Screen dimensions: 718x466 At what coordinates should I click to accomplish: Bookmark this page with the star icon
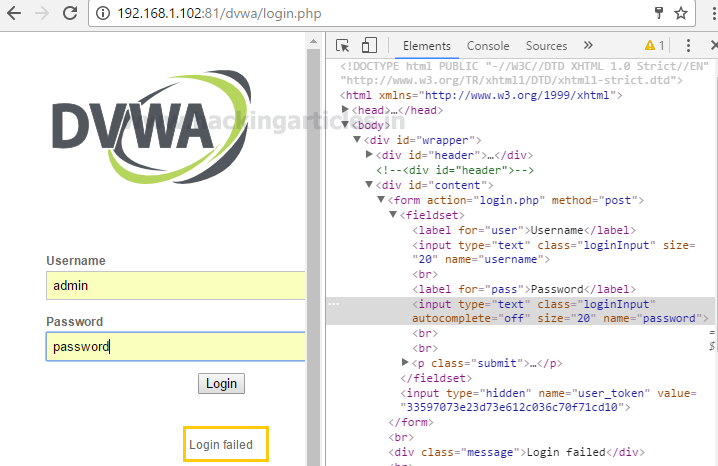[681, 13]
